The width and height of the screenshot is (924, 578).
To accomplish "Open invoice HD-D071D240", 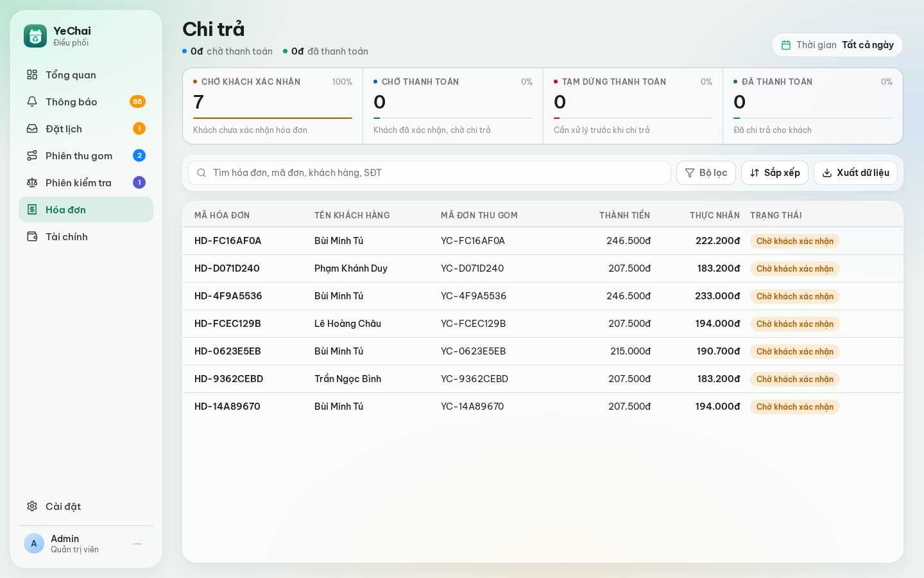I will 227,268.
